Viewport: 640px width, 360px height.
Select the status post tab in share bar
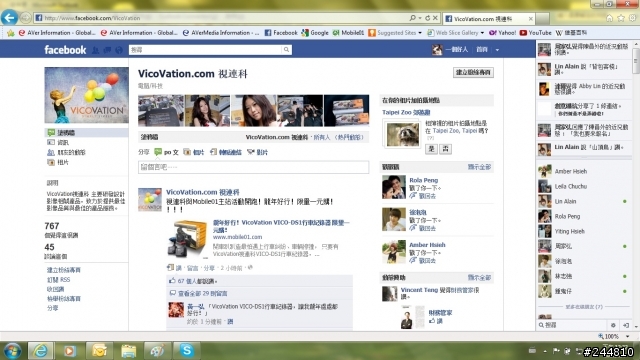pos(166,152)
